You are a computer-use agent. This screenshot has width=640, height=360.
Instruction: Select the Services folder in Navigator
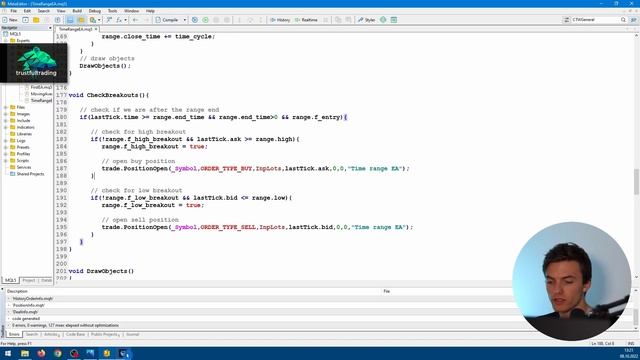[x=24, y=167]
